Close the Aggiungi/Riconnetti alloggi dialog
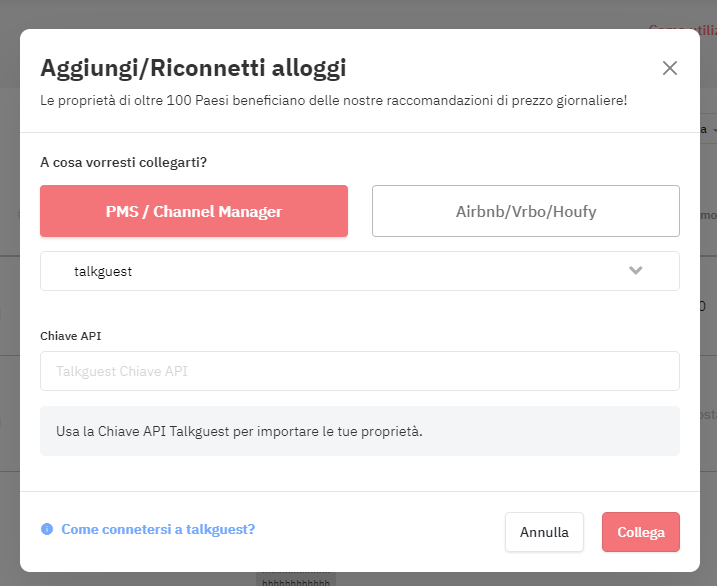The height and width of the screenshot is (586, 717). pyautogui.click(x=669, y=68)
